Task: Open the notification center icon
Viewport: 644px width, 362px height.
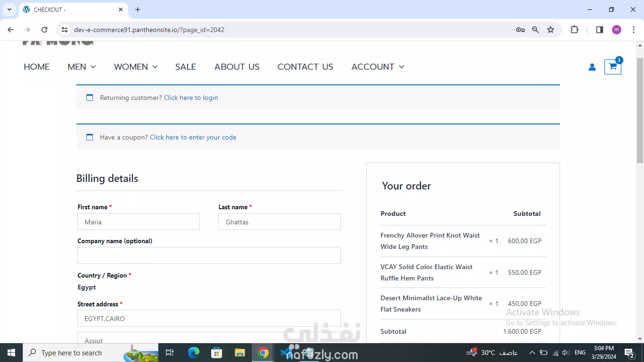Action: click(x=629, y=353)
